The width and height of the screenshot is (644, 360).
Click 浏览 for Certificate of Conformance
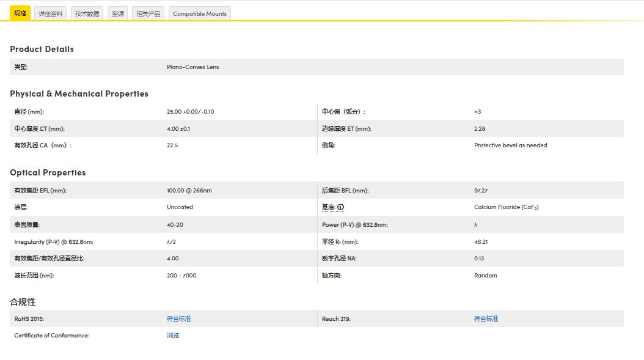pyautogui.click(x=173, y=336)
